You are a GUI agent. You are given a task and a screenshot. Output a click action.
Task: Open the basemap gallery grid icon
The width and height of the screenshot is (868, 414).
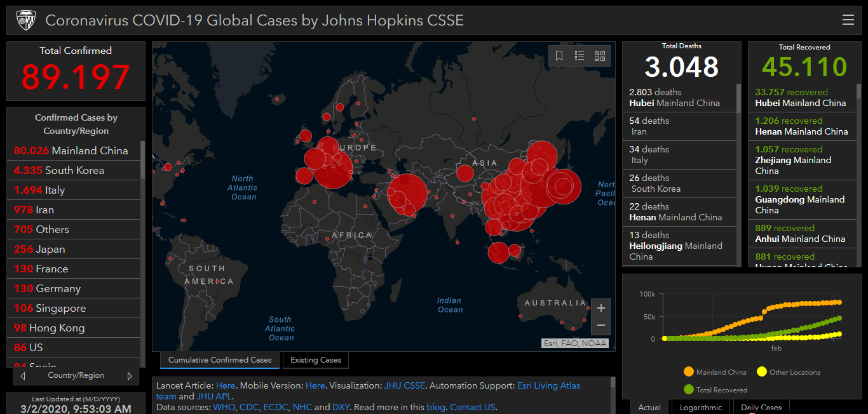pyautogui.click(x=600, y=56)
